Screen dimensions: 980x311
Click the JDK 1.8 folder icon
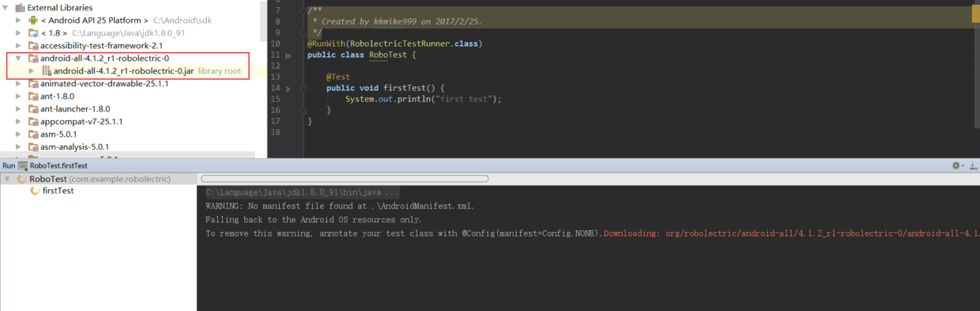(x=32, y=33)
